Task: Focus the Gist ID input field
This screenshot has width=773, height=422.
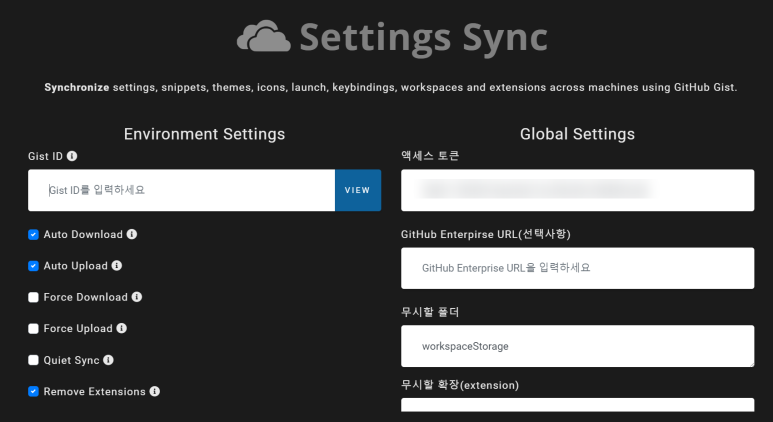Action: 181,190
